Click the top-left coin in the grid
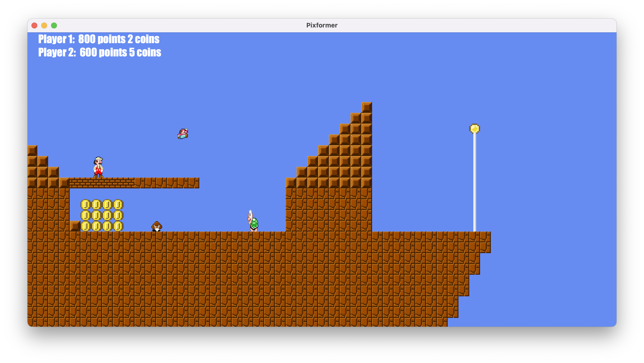The height and width of the screenshot is (363, 644). click(x=85, y=204)
